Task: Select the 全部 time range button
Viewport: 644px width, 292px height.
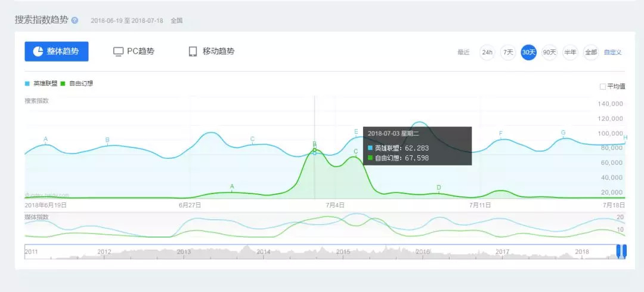Action: pyautogui.click(x=591, y=53)
